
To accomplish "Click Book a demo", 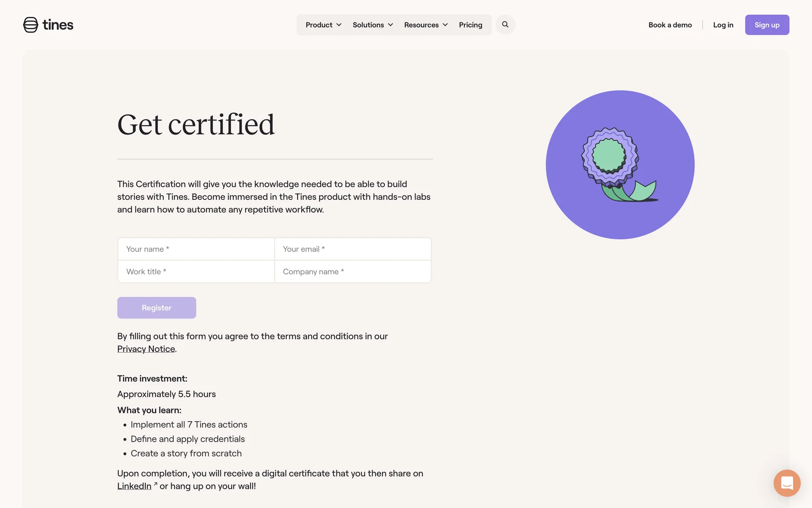I will [670, 25].
